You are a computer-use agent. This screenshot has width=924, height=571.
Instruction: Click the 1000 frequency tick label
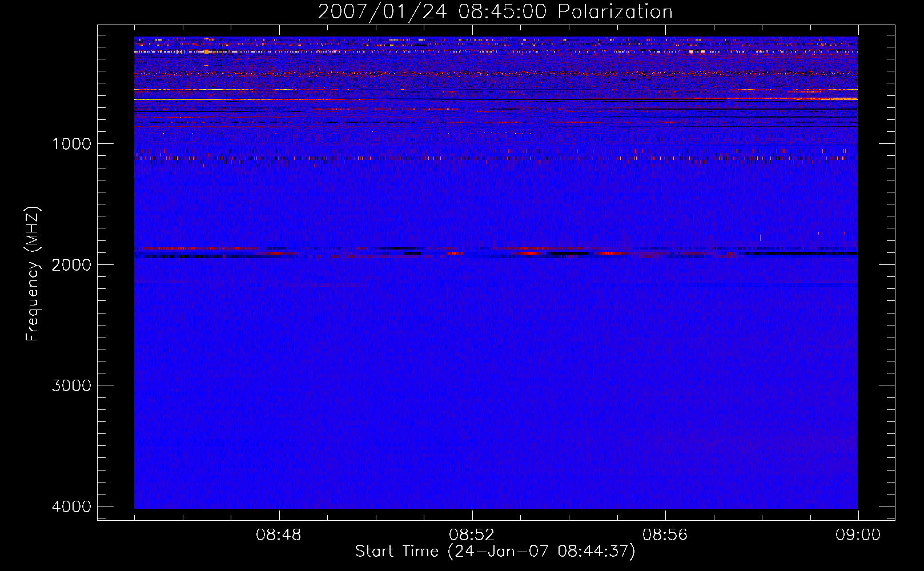(x=71, y=144)
